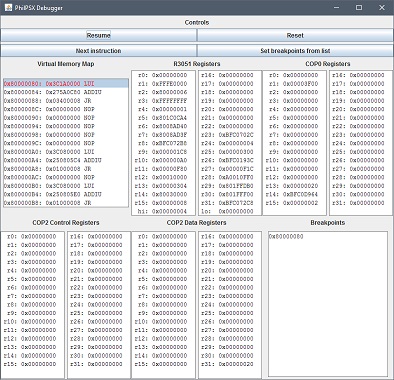Click the R3051 lo register value
Screen dimensions: 394x380
pos(236,211)
